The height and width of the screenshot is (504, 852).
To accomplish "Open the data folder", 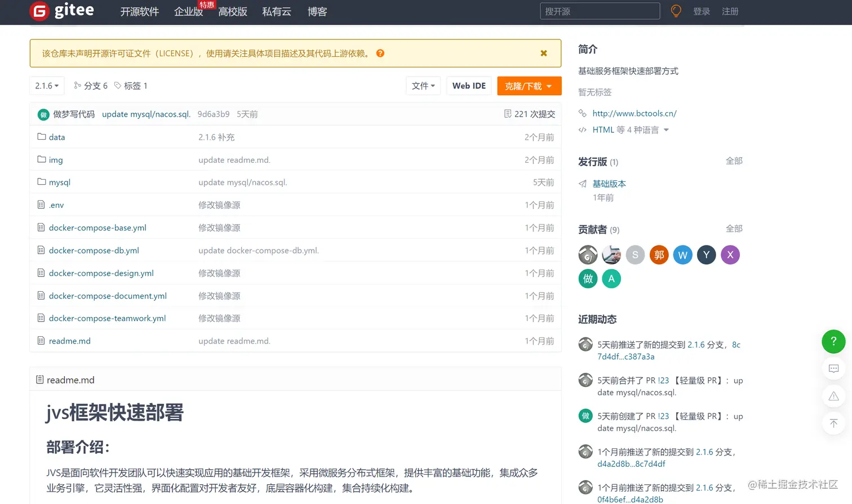I will click(x=57, y=137).
